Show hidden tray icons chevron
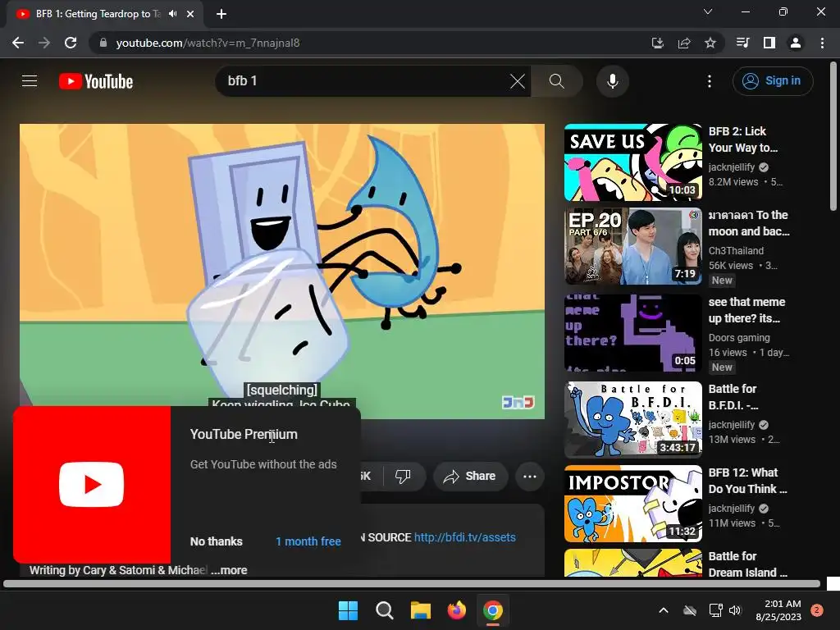 pyautogui.click(x=663, y=610)
